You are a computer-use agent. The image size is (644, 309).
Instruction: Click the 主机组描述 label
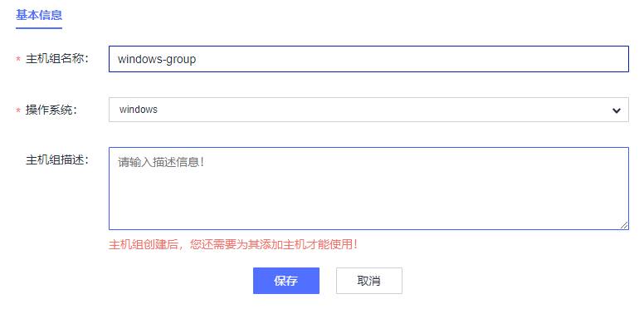tap(57, 160)
